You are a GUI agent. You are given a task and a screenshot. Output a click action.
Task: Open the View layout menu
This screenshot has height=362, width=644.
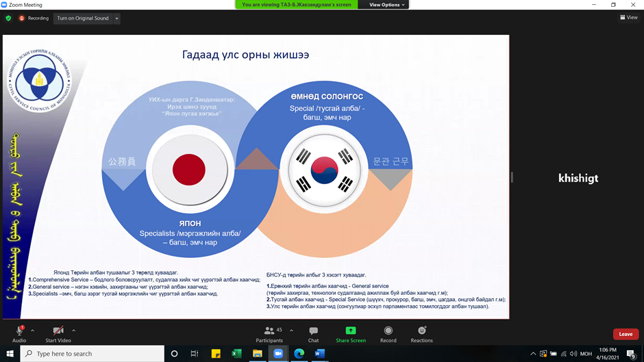pos(629,17)
